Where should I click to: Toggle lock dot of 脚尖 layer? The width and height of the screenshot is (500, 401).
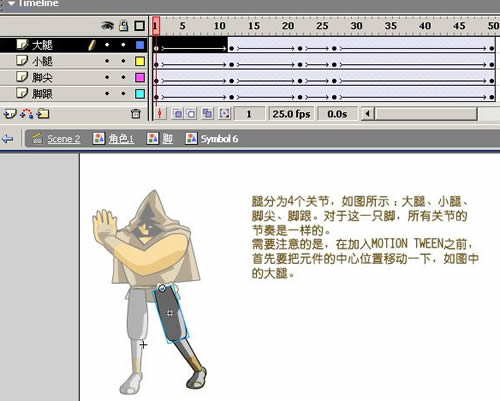click(x=123, y=77)
